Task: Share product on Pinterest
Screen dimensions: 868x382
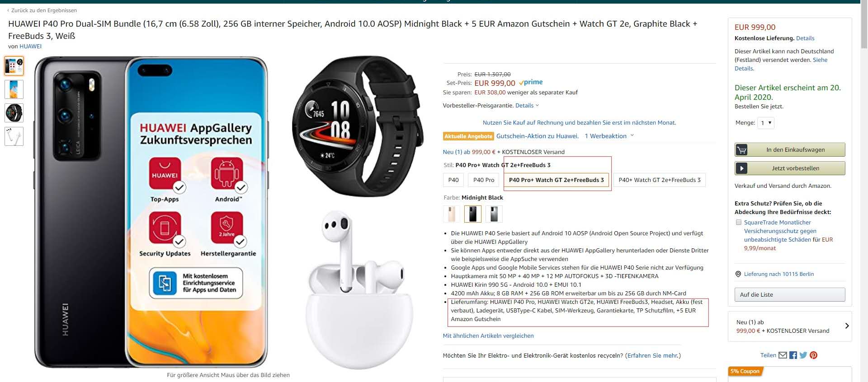Action: (x=813, y=355)
